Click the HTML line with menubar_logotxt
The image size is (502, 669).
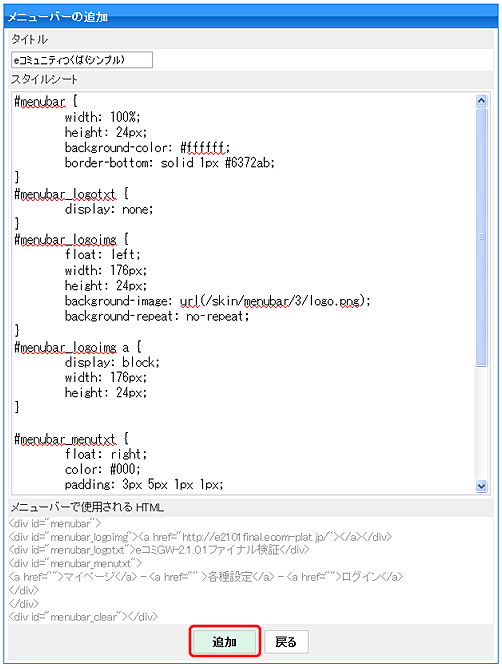pos(159,550)
